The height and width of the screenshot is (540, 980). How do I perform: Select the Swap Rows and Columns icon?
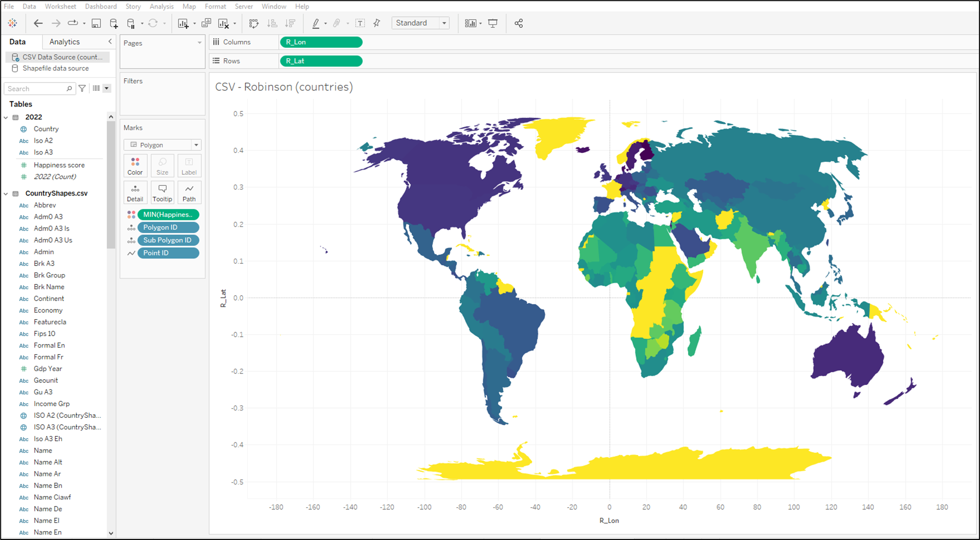(x=253, y=23)
